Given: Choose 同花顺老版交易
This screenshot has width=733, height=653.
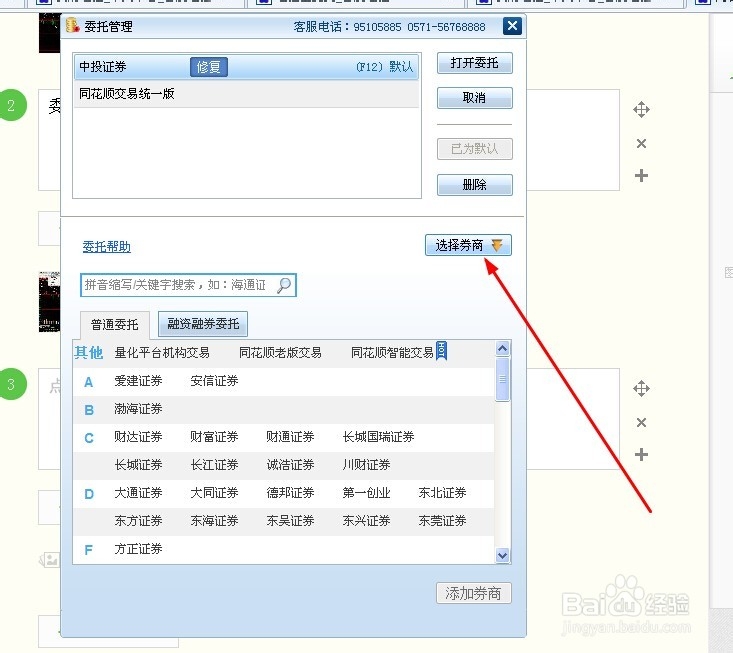Looking at the screenshot, I should click(280, 353).
